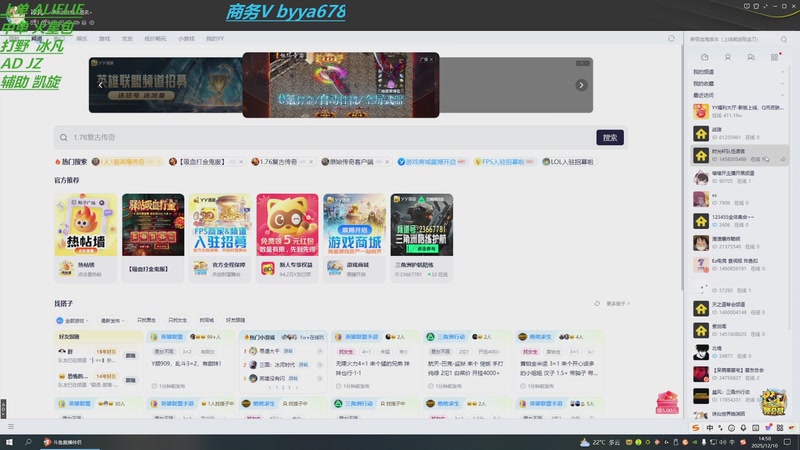
Task: Open the sidebar channels tab icon
Action: 705,57
